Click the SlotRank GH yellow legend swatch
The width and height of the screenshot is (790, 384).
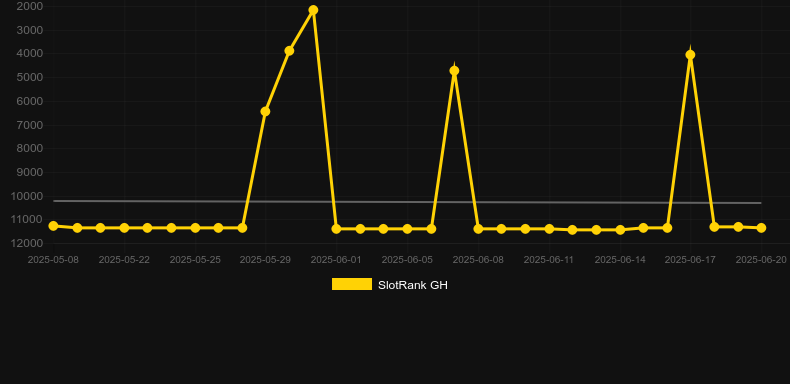(x=352, y=284)
